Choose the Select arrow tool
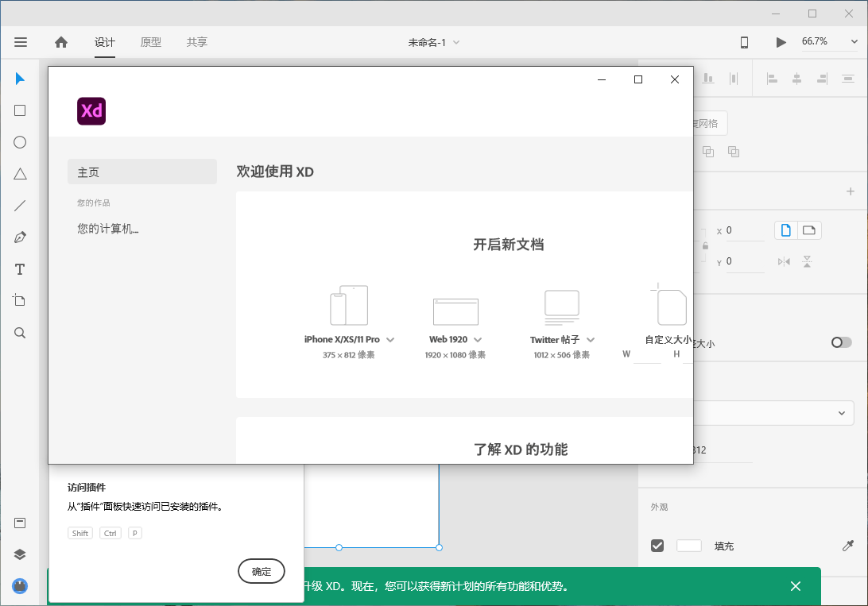 coord(20,79)
